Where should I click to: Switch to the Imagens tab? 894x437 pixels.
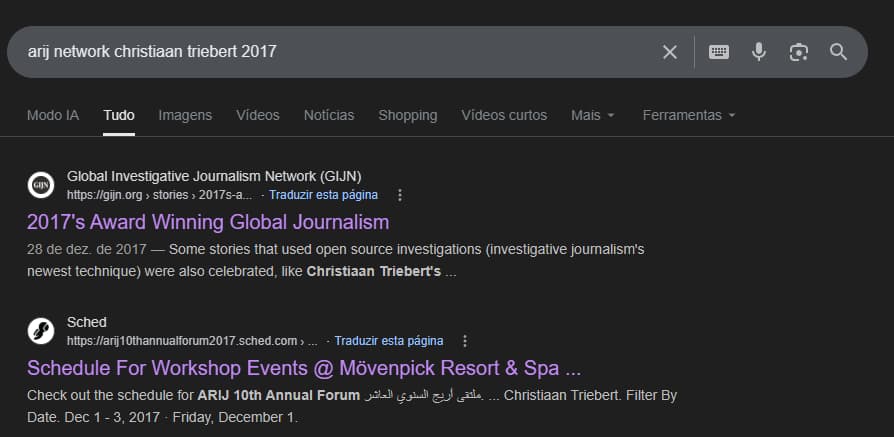point(185,115)
